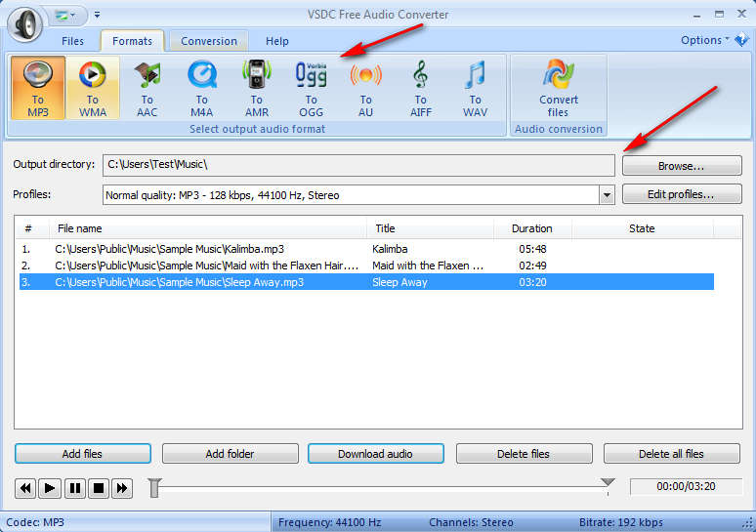Choose the To AIFF treble clef icon
The height and width of the screenshot is (532, 756).
click(420, 89)
